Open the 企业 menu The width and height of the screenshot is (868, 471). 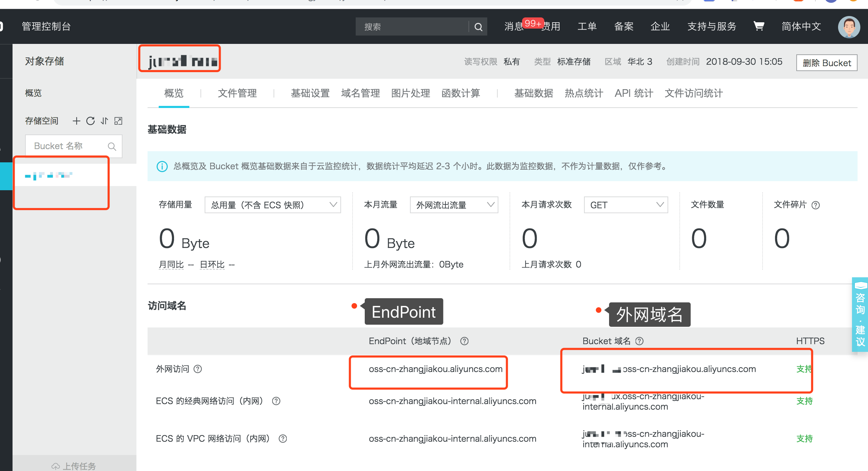660,26
